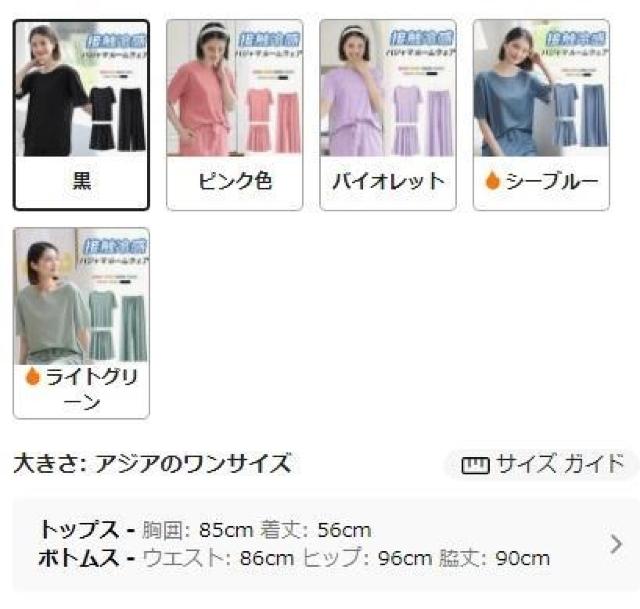Click the black pajama thumbnail image
This screenshot has height=609, width=640.
(81, 89)
